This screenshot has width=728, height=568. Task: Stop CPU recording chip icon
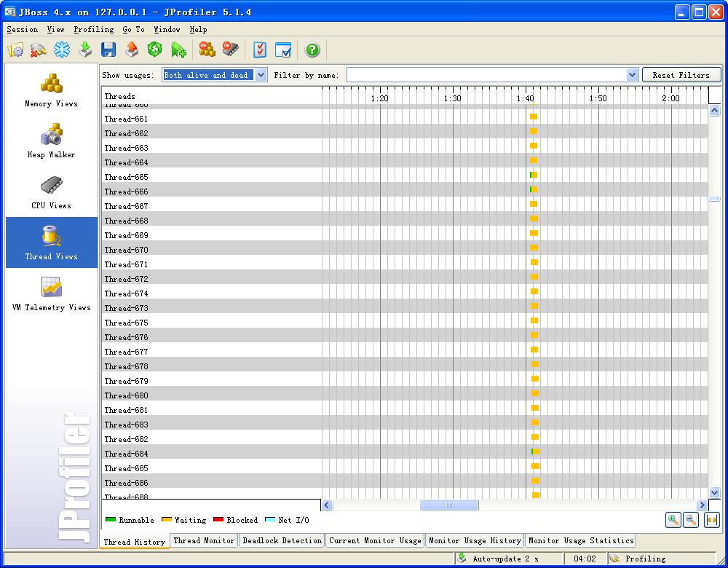pos(230,50)
